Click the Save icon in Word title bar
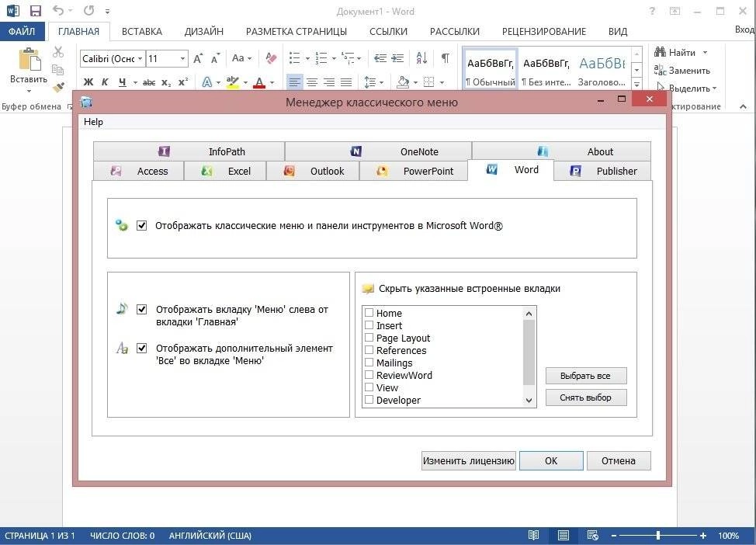The image size is (756, 545). (35, 11)
